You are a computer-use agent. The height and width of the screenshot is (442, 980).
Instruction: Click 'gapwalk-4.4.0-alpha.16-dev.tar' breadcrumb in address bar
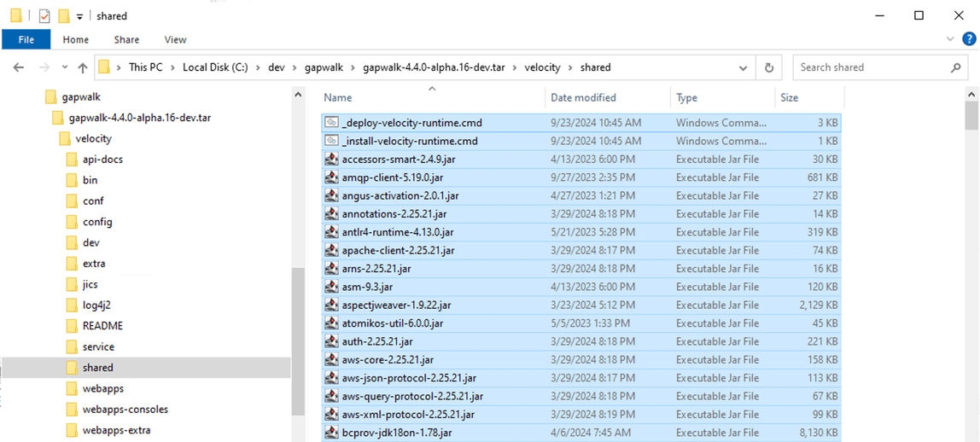433,67
